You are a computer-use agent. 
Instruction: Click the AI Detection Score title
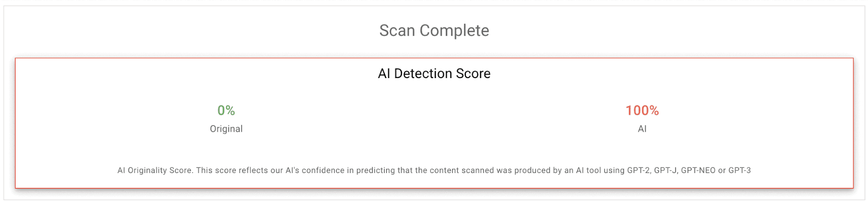pyautogui.click(x=434, y=74)
